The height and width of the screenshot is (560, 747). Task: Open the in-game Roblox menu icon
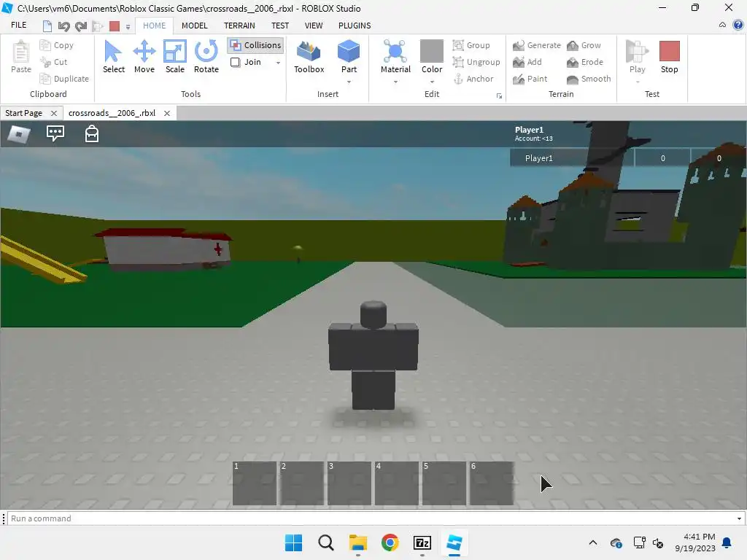pos(19,134)
